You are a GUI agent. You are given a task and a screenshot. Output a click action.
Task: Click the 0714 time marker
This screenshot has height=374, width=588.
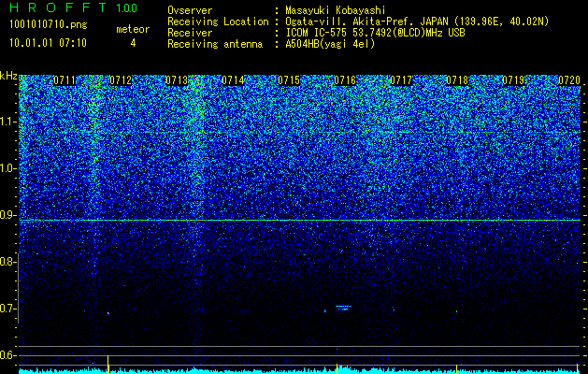pyautogui.click(x=233, y=80)
